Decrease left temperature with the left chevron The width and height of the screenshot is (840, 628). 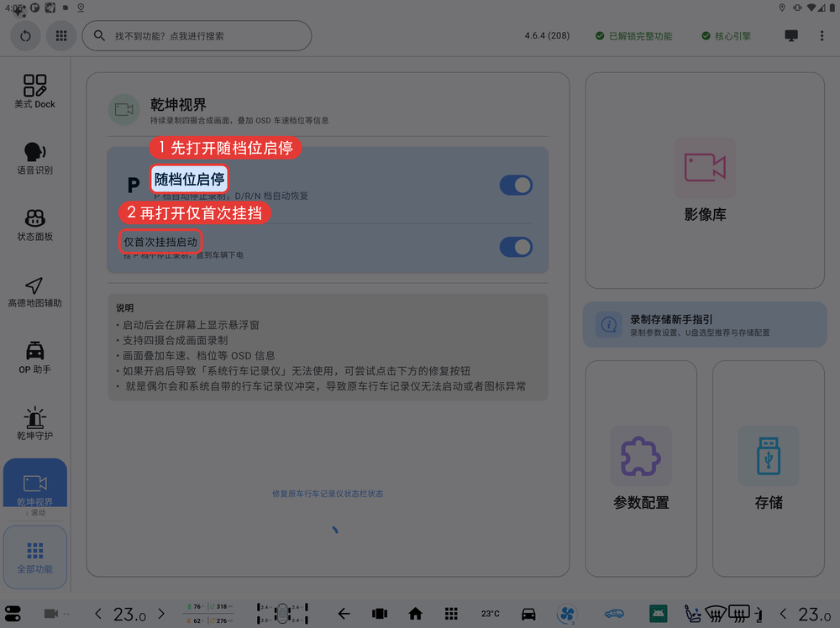(98, 614)
